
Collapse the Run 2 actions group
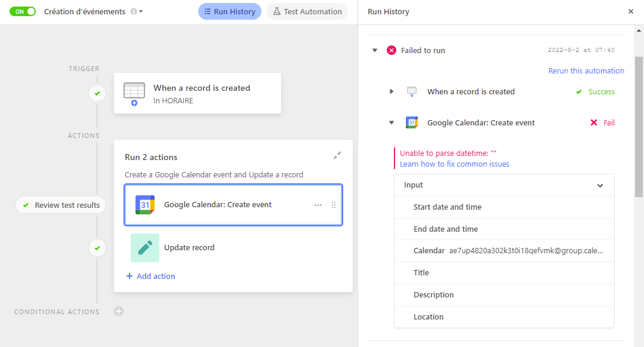(x=337, y=155)
